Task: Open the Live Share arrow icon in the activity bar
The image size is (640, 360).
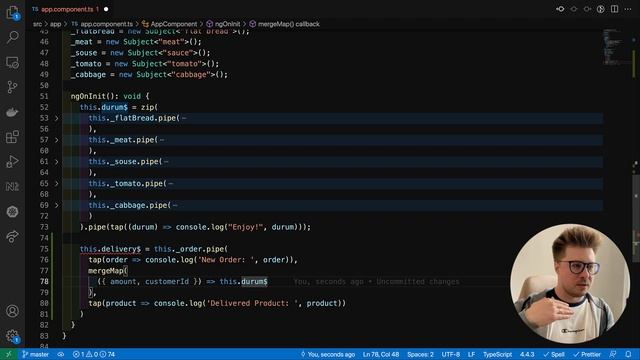Action: point(12,236)
